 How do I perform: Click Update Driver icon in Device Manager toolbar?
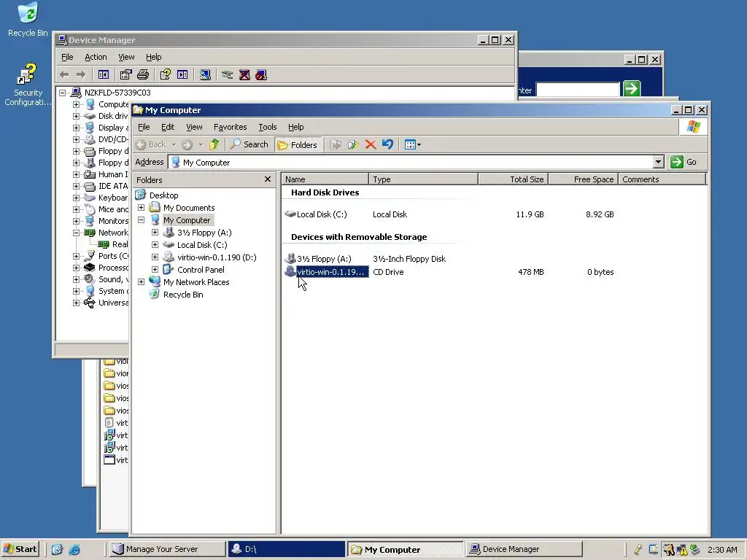pos(228,75)
